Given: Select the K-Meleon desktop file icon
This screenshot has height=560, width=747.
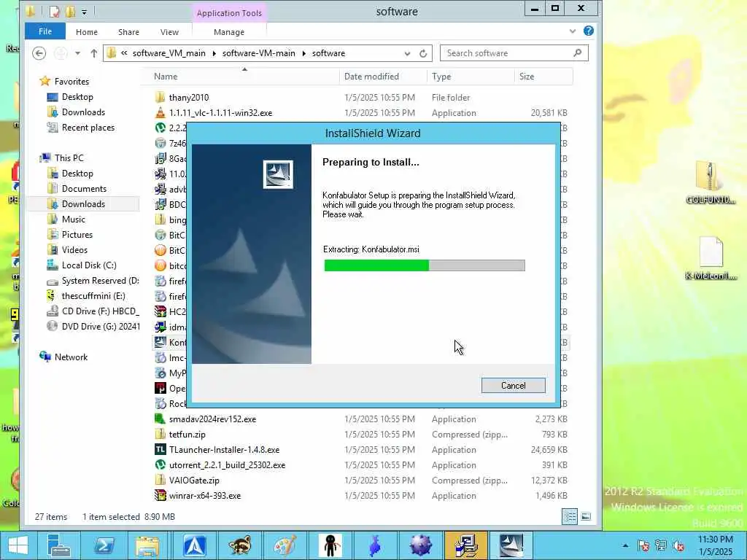Looking at the screenshot, I should 711,257.
